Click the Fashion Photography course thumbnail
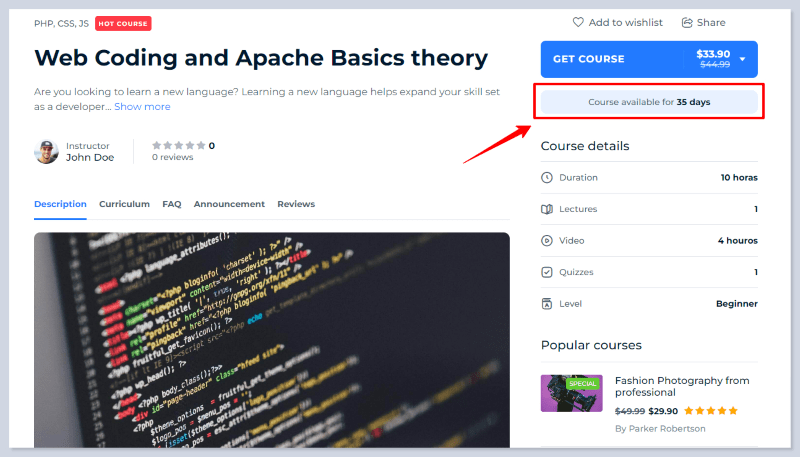This screenshot has height=457, width=800. coord(571,393)
